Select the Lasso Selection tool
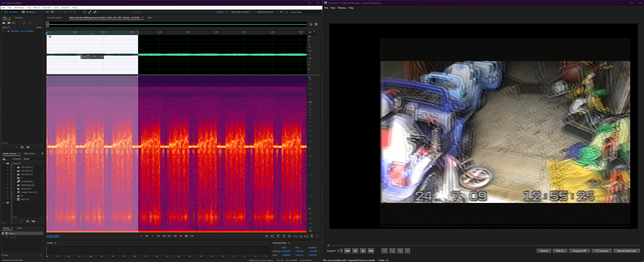Viewport: 644px width, 262px height. click(85, 12)
